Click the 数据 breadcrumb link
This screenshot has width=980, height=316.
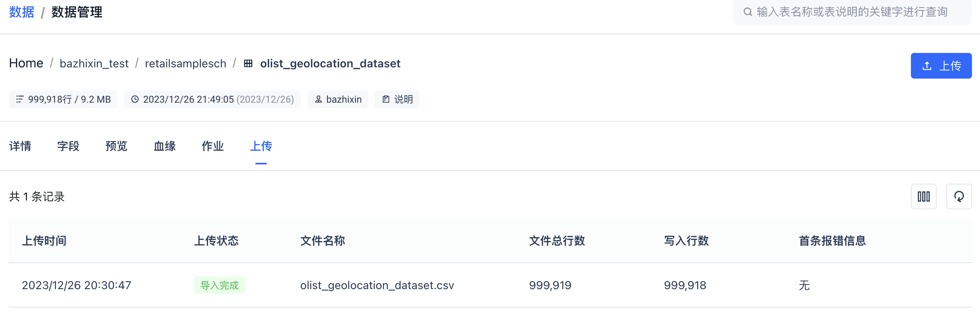[22, 12]
